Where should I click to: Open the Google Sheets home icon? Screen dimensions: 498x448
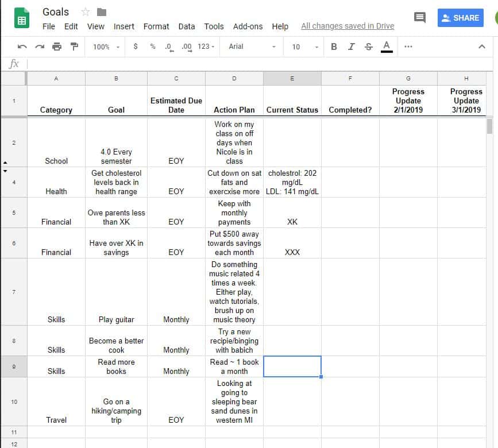22,18
